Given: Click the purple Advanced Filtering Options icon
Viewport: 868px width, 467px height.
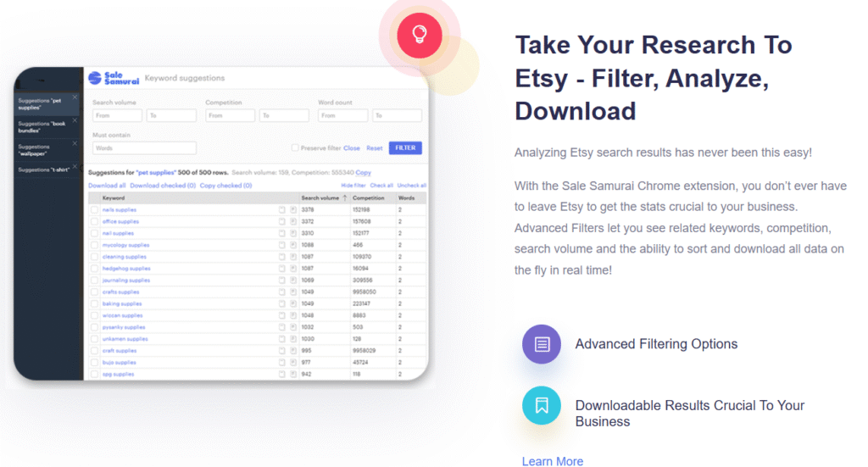Looking at the screenshot, I should pyautogui.click(x=542, y=344).
